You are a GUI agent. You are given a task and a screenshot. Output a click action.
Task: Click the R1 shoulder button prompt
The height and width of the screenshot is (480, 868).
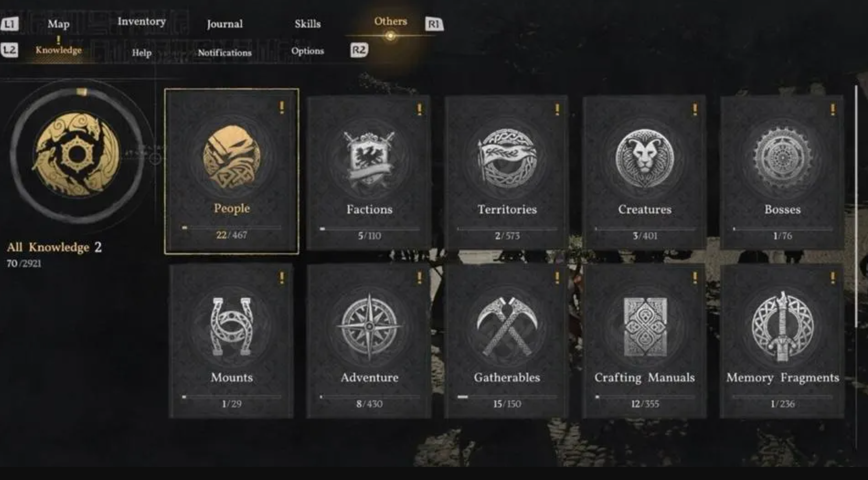(434, 24)
